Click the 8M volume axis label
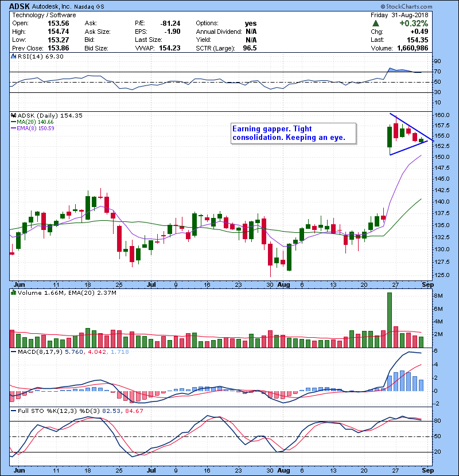Screen dimensions: 459x476 438,296
